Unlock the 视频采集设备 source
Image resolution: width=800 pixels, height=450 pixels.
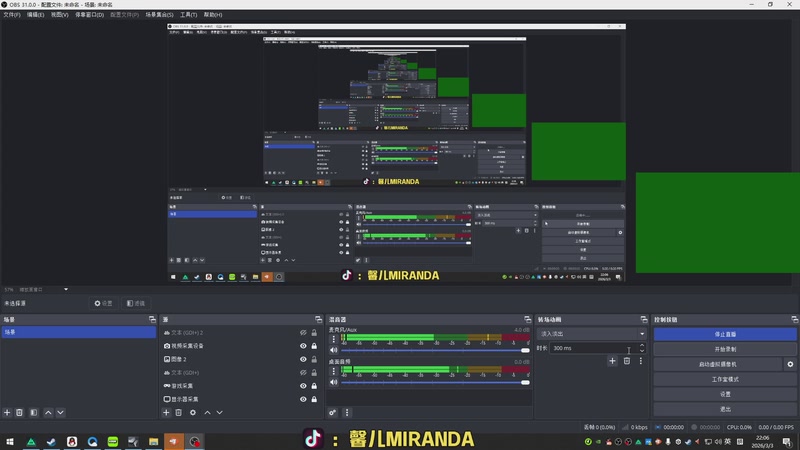tap(314, 346)
